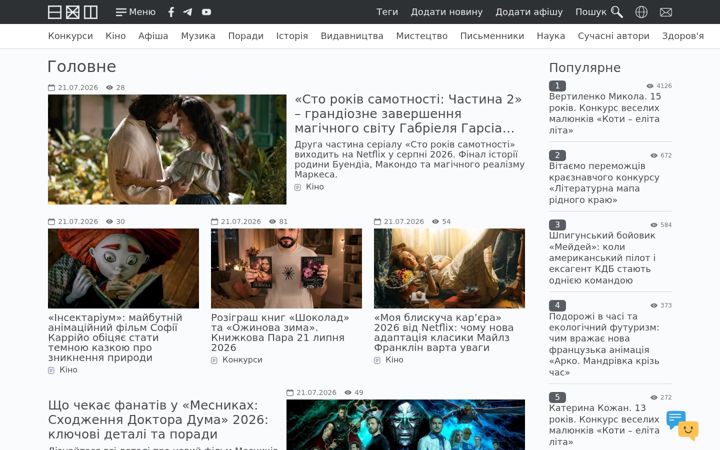Viewport: 720px width, 450px height.
Task: Open the «Інсектаріум» article headline
Action: pyautogui.click(x=115, y=338)
